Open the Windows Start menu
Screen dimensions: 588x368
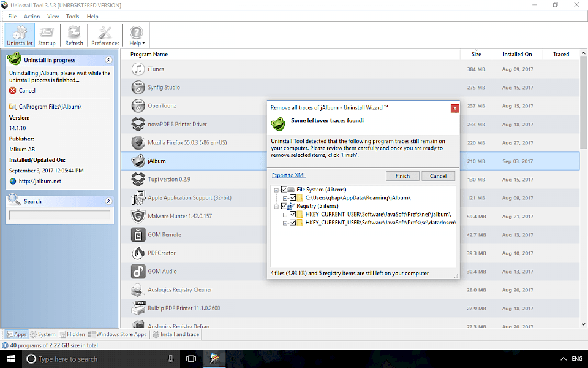(x=11, y=359)
